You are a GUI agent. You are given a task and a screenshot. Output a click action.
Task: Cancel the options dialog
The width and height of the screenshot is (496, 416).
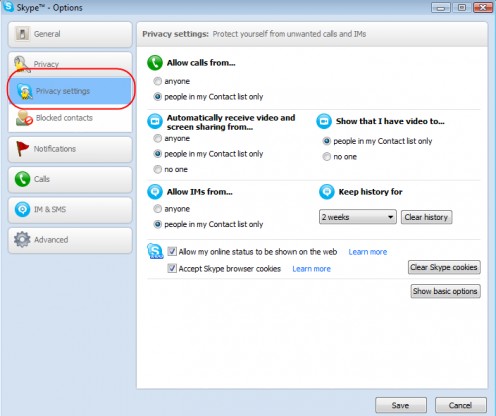pos(460,405)
